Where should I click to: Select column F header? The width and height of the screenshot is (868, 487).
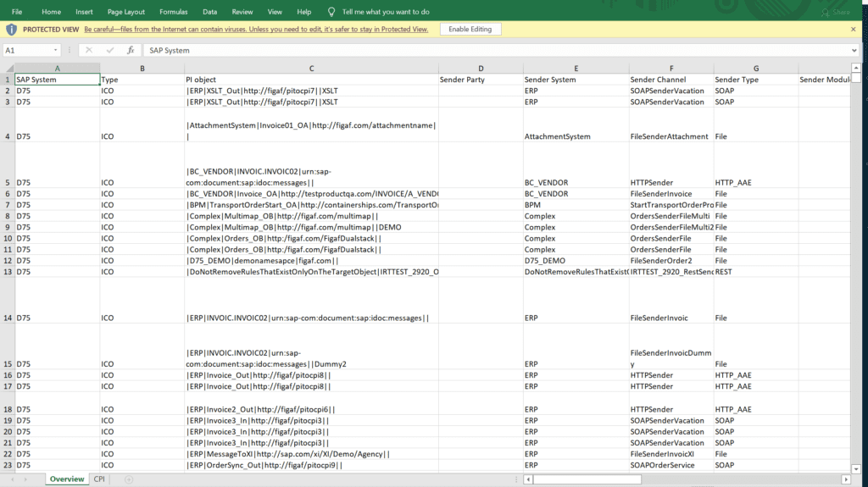(x=671, y=69)
